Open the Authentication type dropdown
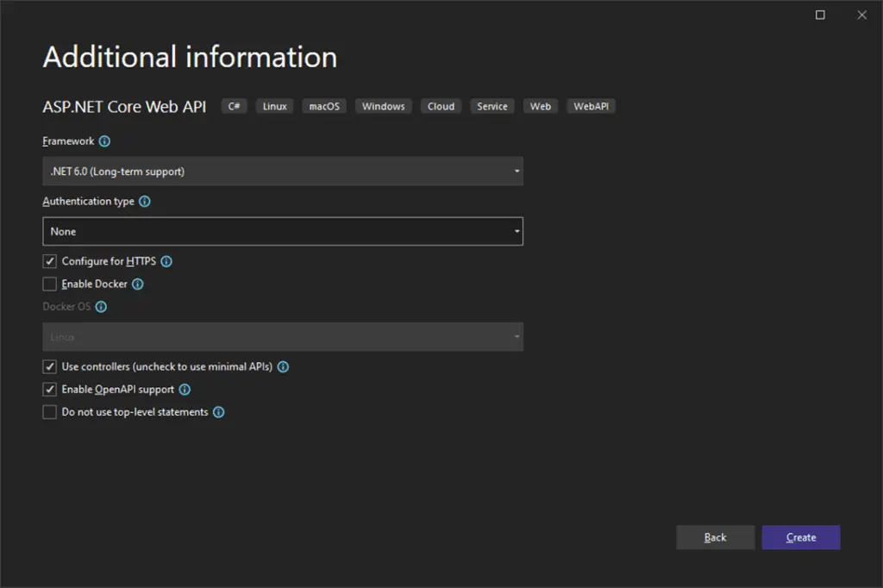 pos(283,231)
